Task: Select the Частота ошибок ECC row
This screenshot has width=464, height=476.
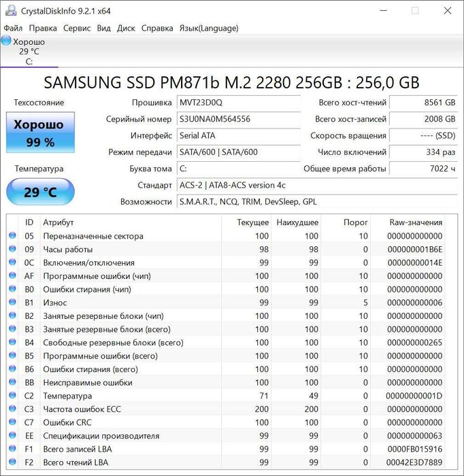Action: point(226,409)
